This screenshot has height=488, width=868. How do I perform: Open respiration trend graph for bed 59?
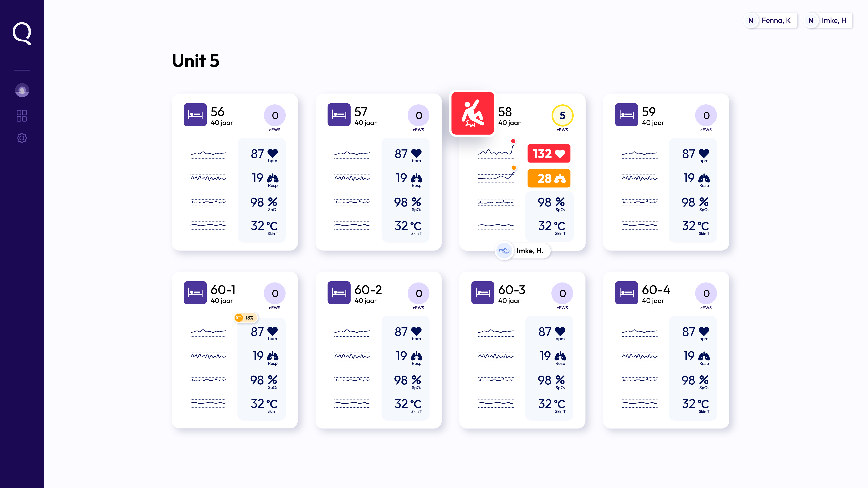(x=639, y=178)
